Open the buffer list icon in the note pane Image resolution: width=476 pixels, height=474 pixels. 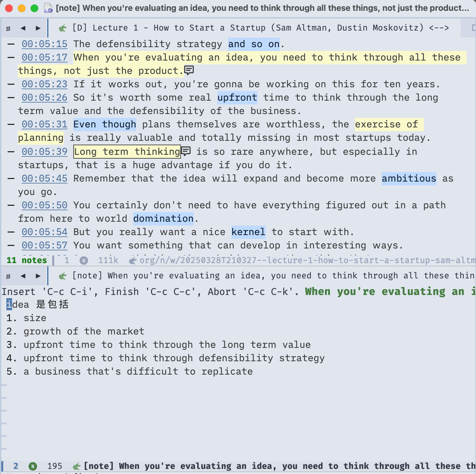coord(8,276)
